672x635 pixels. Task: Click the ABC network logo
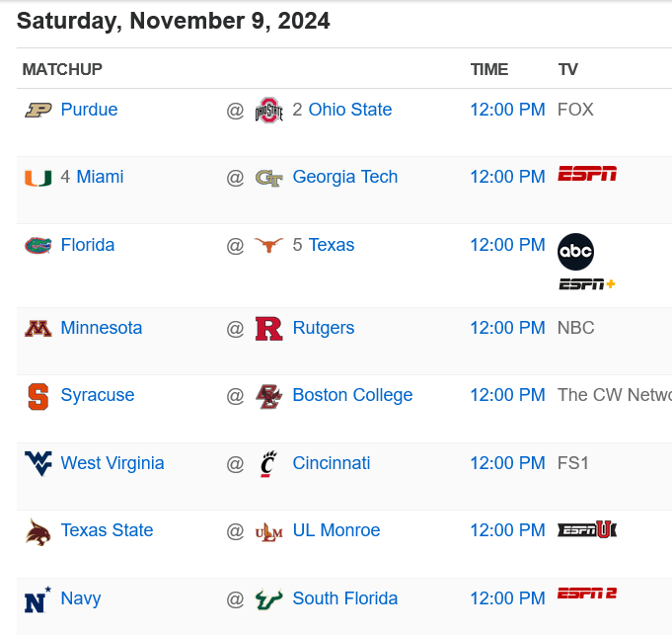576,252
